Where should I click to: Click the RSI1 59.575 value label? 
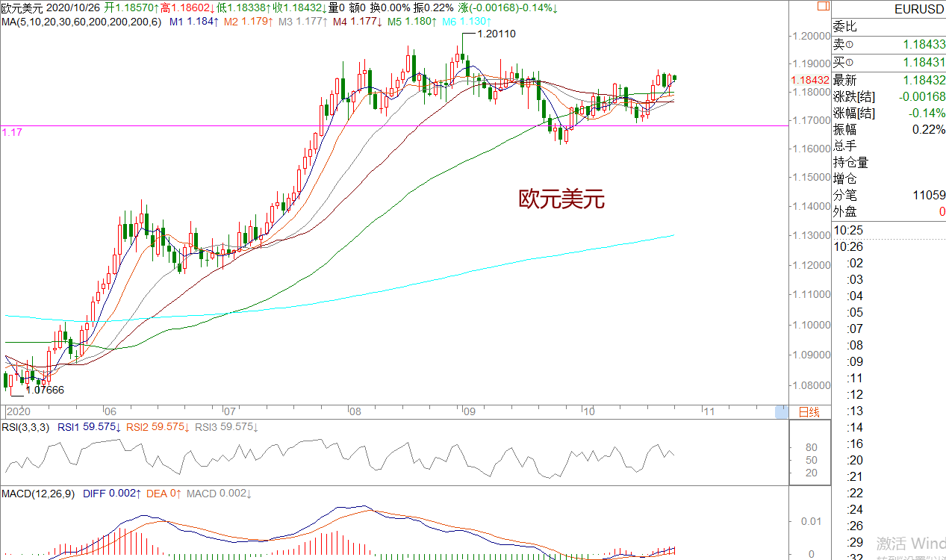(x=90, y=427)
